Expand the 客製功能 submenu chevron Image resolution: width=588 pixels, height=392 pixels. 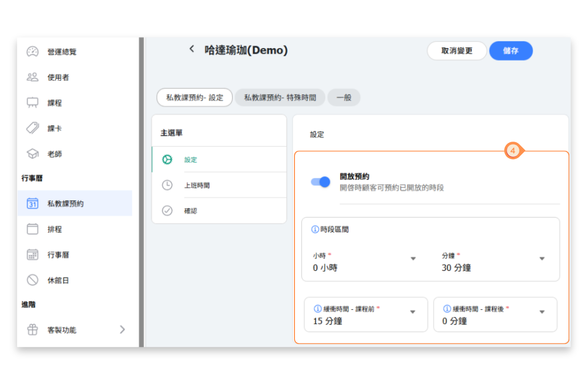coord(122,330)
